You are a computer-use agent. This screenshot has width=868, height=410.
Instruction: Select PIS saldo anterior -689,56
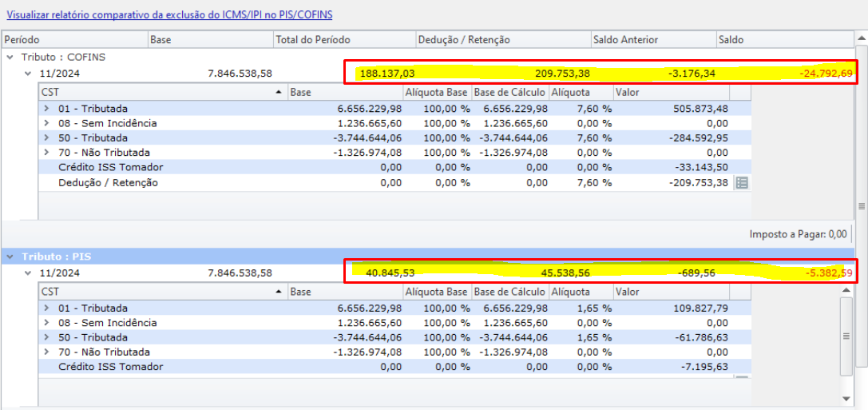697,273
